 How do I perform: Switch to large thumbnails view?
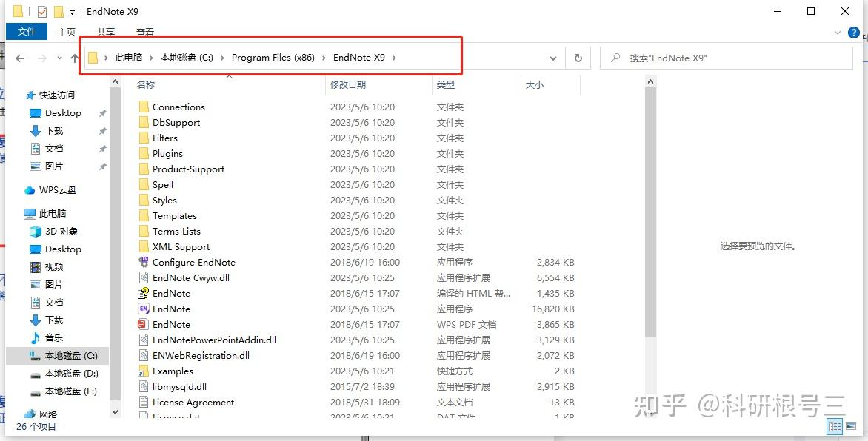tap(850, 427)
